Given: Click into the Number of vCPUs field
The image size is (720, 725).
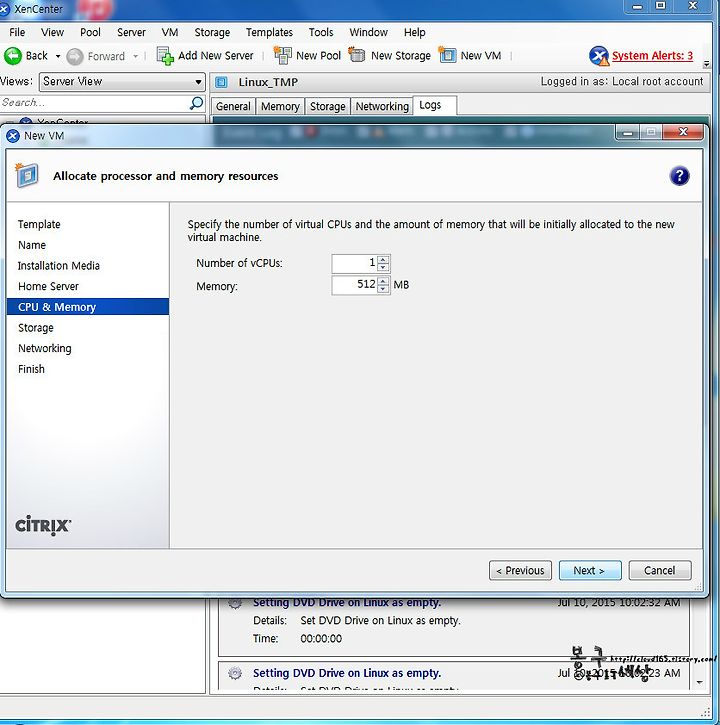Looking at the screenshot, I should (x=355, y=264).
